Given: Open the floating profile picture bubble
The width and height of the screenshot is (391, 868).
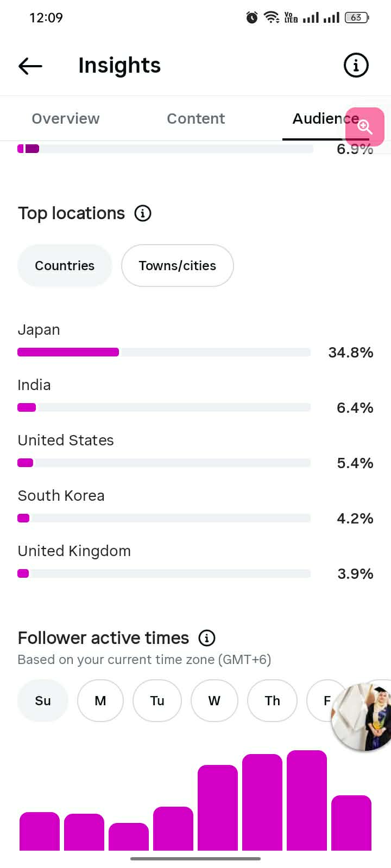Looking at the screenshot, I should [x=363, y=716].
